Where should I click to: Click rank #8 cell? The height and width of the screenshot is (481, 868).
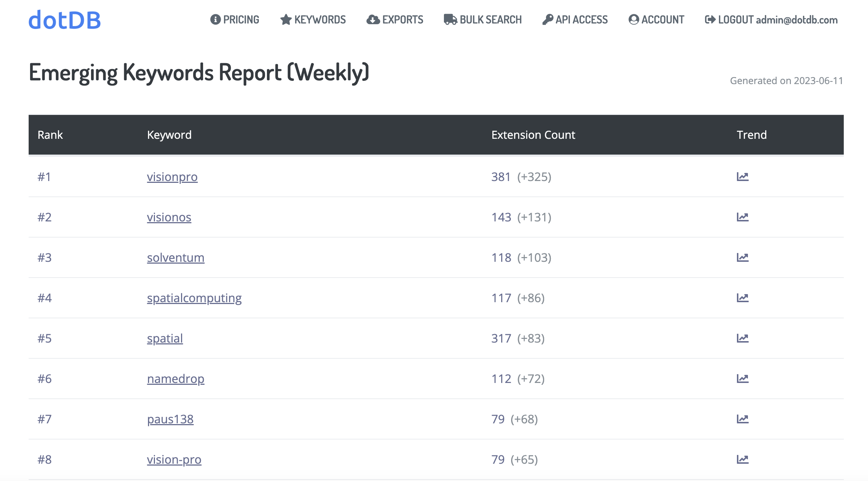tap(44, 459)
